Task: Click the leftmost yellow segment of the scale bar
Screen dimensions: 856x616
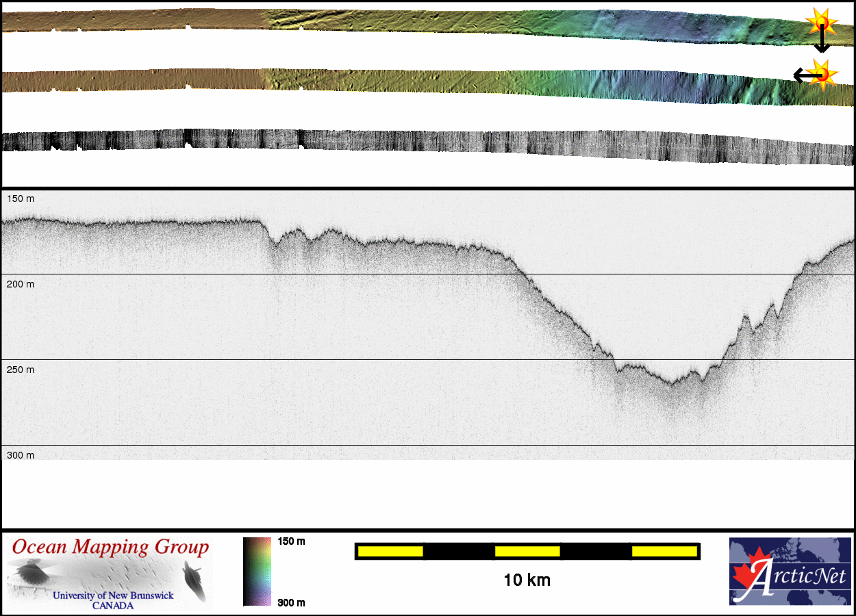Action: point(390,551)
